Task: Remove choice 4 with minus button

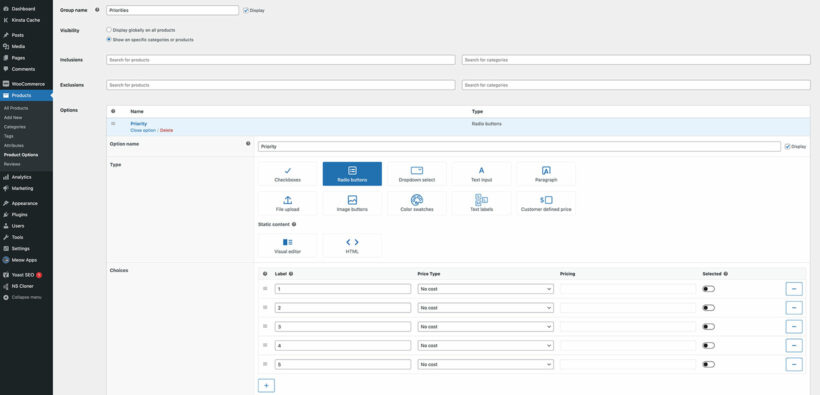Action: [x=794, y=345]
